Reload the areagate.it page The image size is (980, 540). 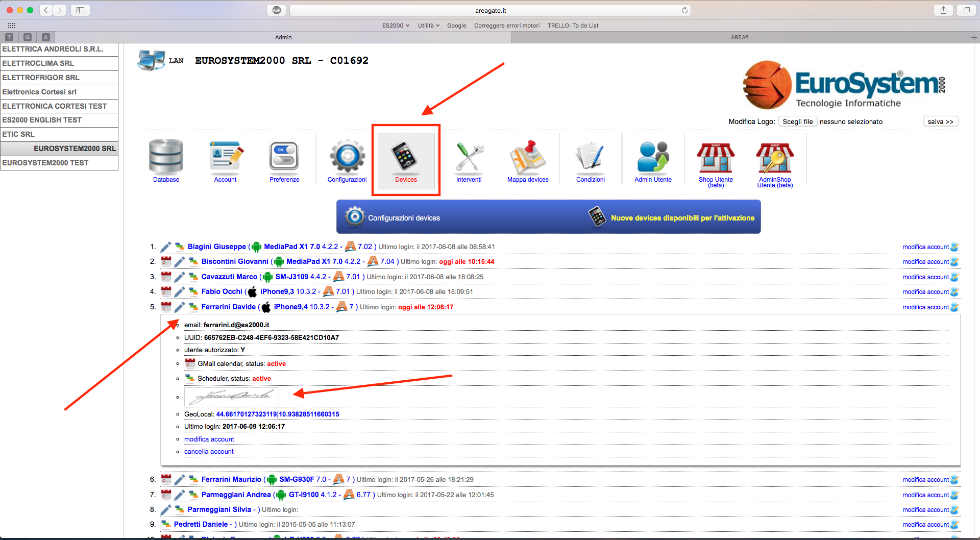pyautogui.click(x=684, y=10)
